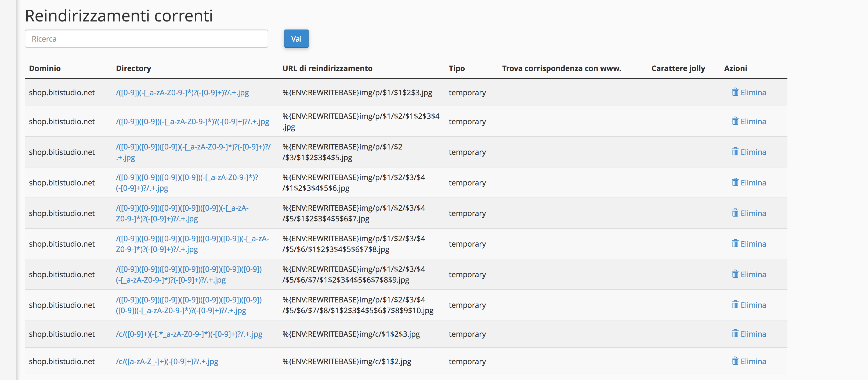This screenshot has height=380, width=868.
Task: Click the Tipo column header
Action: pyautogui.click(x=457, y=68)
